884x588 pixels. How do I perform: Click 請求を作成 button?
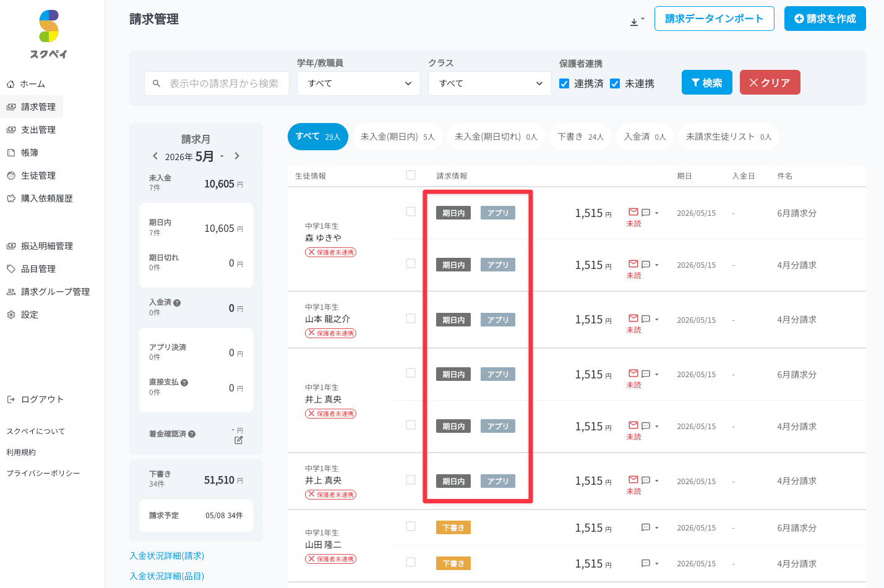[825, 19]
